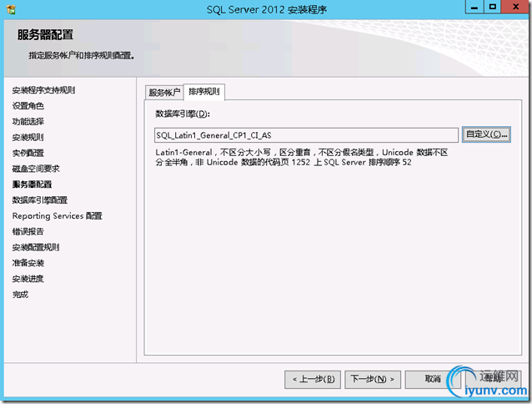Image resolution: width=532 pixels, height=404 pixels.
Task: Select the 磁盘空间要求 step
Action: [36, 169]
